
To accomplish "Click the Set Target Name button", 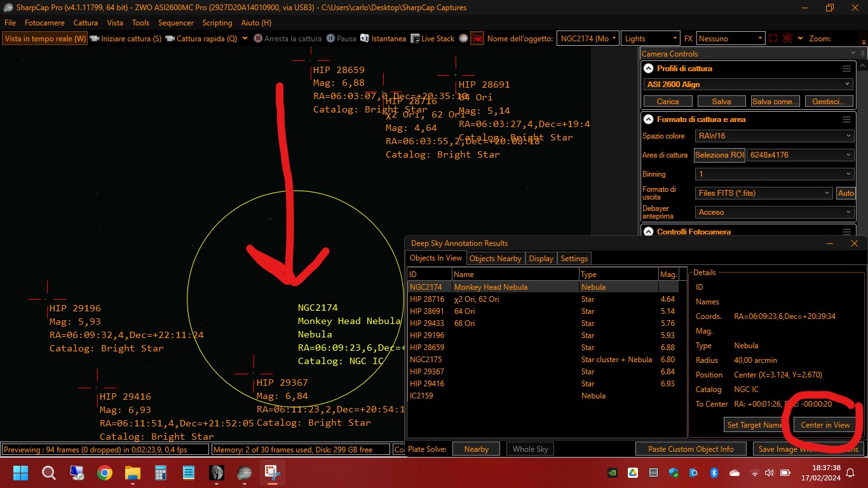I will click(x=755, y=425).
